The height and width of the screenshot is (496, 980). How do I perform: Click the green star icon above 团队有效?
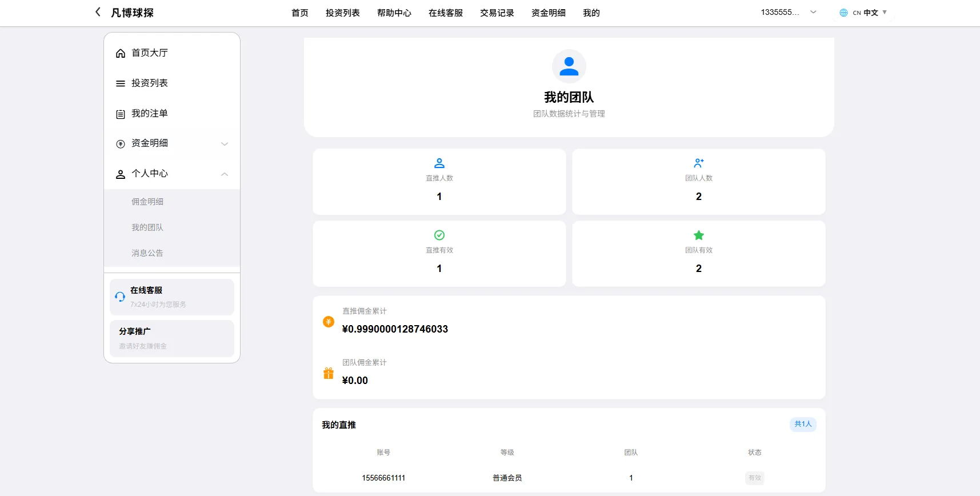click(x=699, y=235)
